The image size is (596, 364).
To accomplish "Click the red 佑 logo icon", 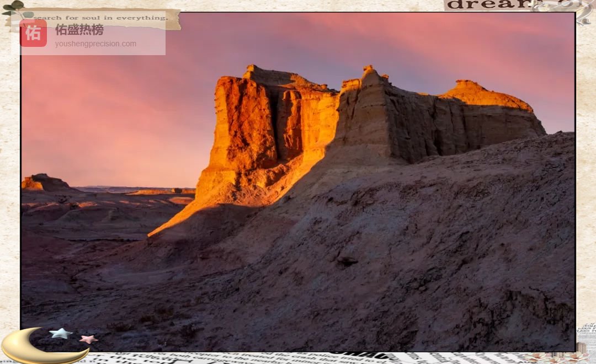I will tap(33, 33).
